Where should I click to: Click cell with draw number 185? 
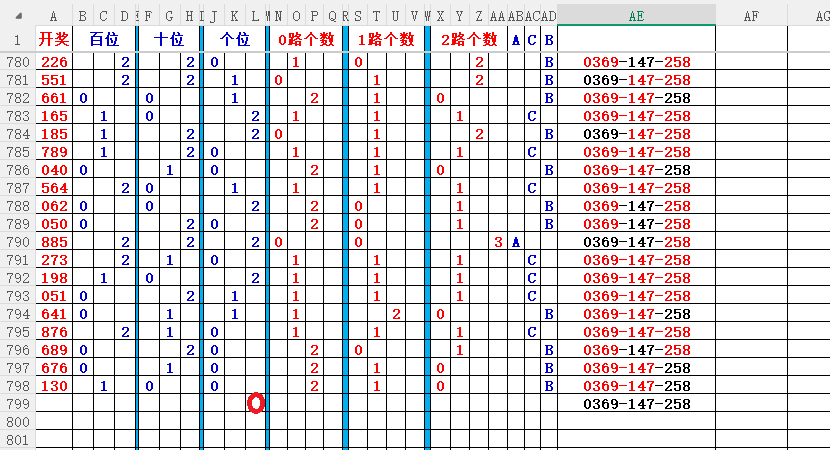click(53, 134)
